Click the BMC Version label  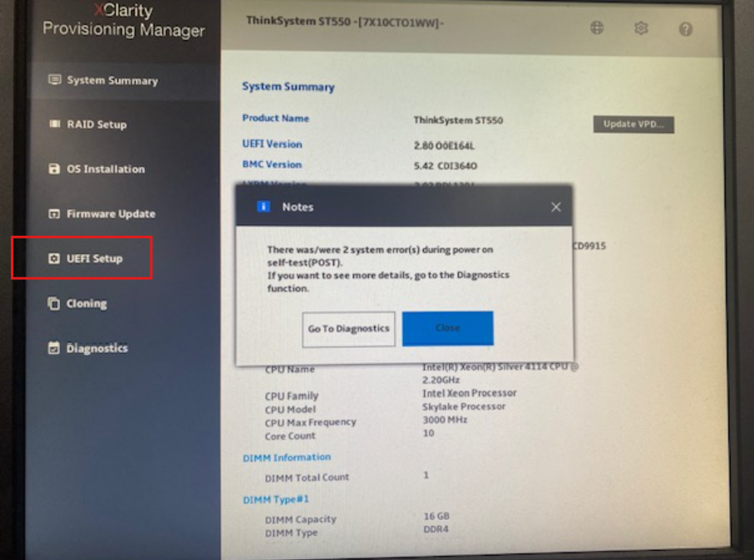[272, 165]
